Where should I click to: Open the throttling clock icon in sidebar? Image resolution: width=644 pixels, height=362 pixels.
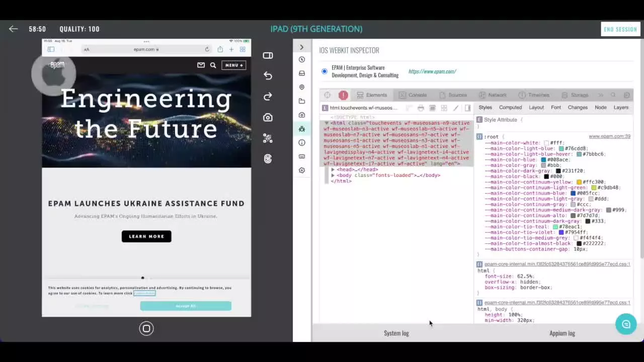pyautogui.click(x=302, y=59)
